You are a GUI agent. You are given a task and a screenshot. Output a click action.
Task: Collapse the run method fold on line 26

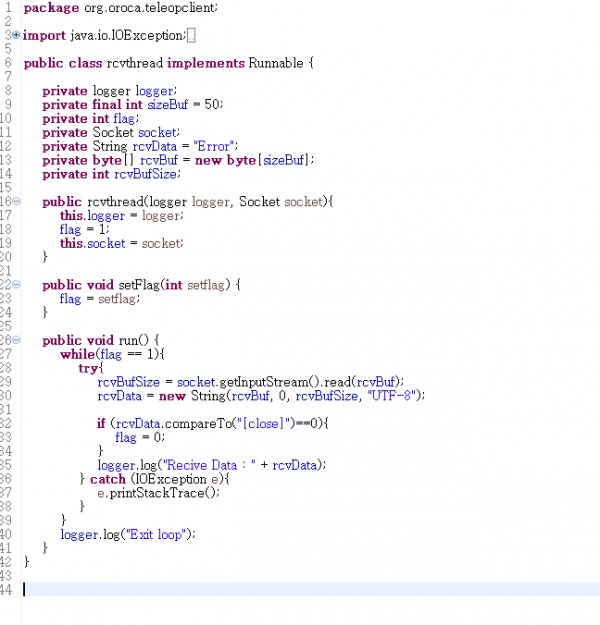[x=16, y=340]
